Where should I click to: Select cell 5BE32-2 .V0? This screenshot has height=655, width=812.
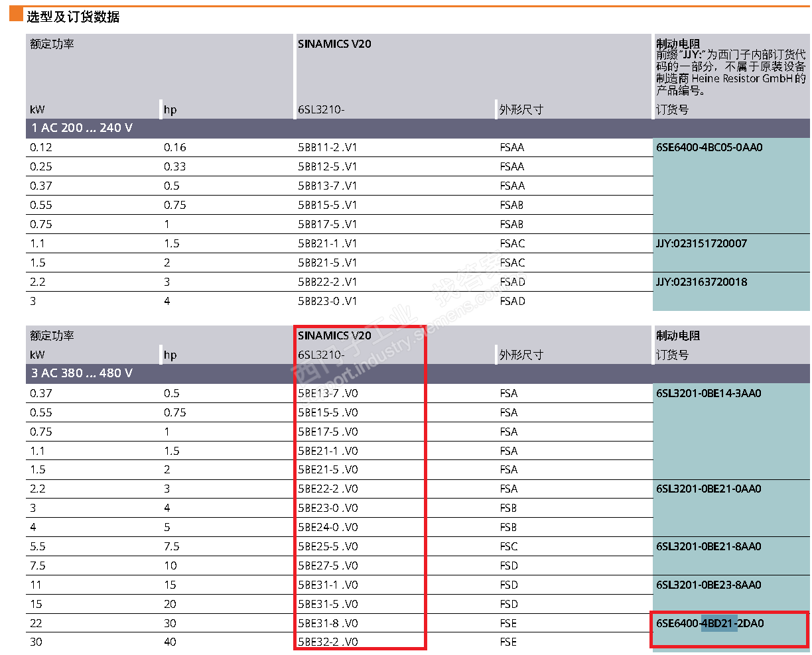coord(328,642)
